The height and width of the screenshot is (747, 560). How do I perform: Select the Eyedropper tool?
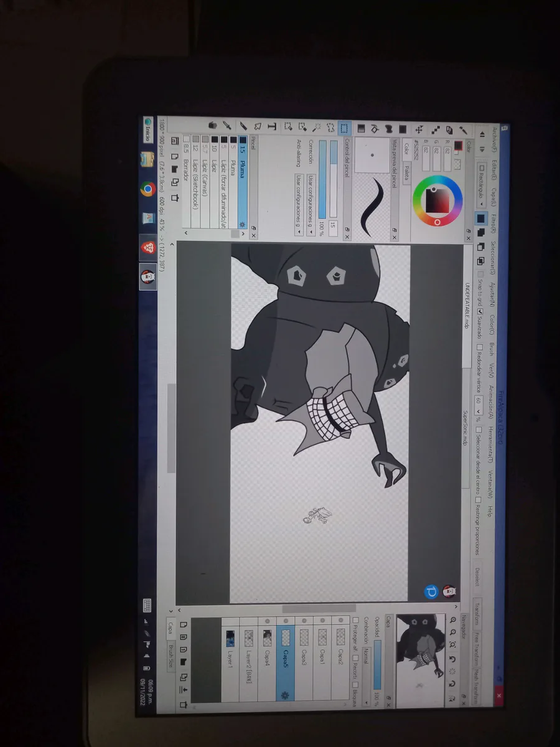pos(228,125)
